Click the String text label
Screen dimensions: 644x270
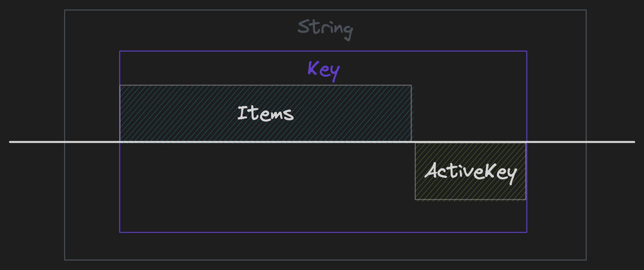325,29
